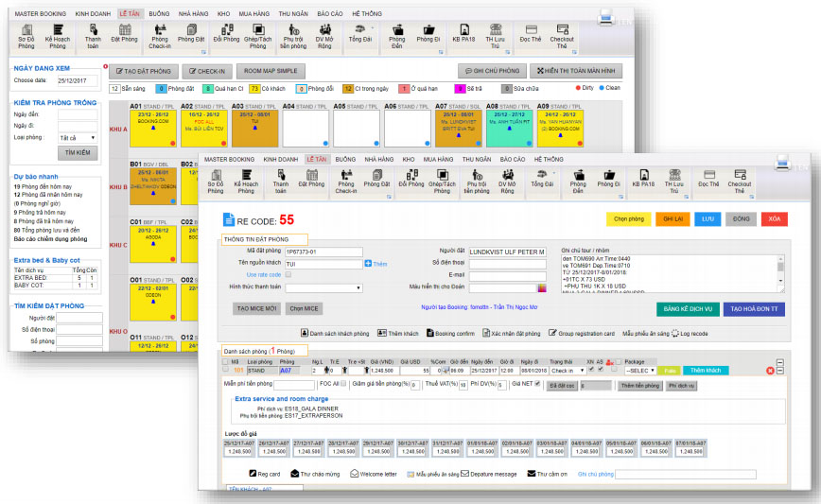Image resolution: width=821 pixels, height=504 pixels.
Task: Click the Màu hiển thị color swatch
Action: [x=541, y=287]
